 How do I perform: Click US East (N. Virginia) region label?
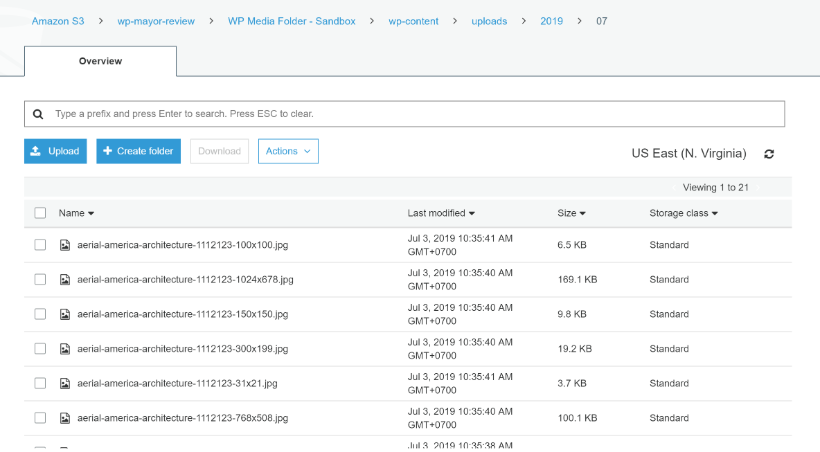click(689, 153)
